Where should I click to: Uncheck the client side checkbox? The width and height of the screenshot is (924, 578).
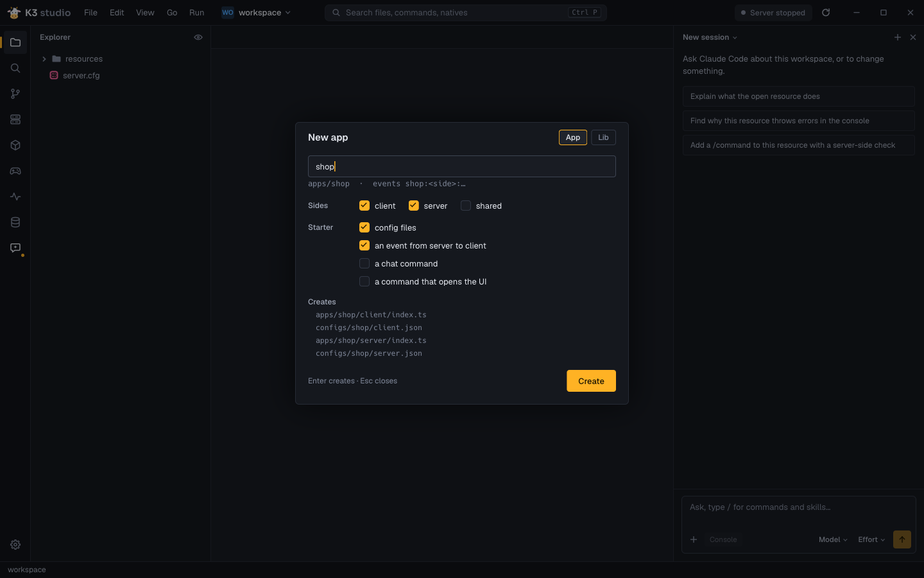[x=364, y=206]
